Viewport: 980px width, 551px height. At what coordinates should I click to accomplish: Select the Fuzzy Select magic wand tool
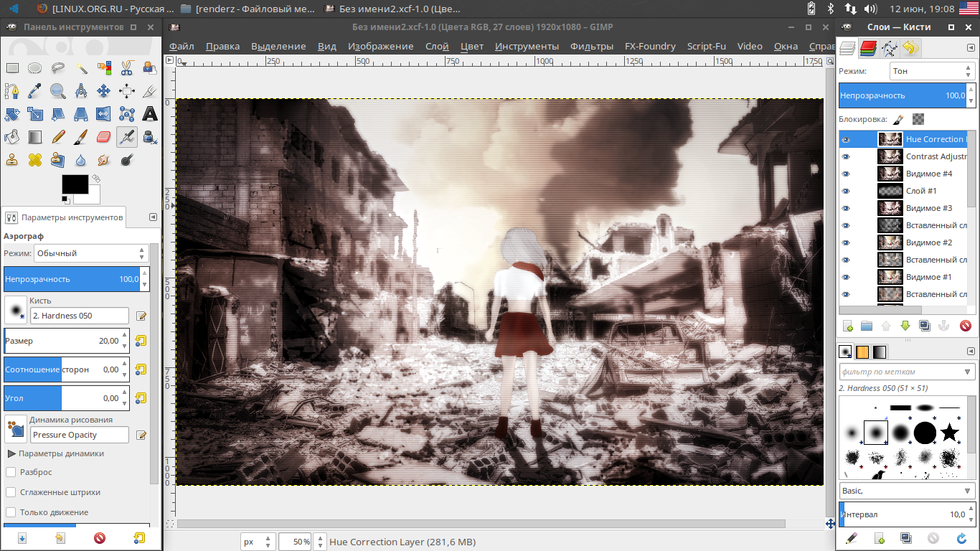(81, 68)
